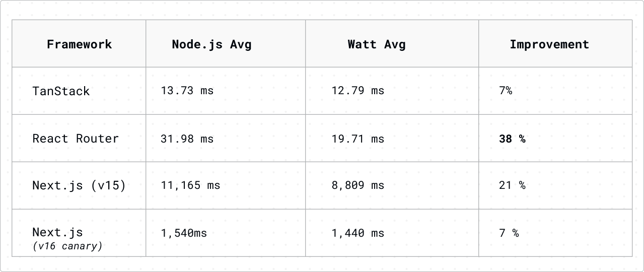Select the TanStack framework cell
The height and width of the screenshot is (272, 644).
click(61, 91)
